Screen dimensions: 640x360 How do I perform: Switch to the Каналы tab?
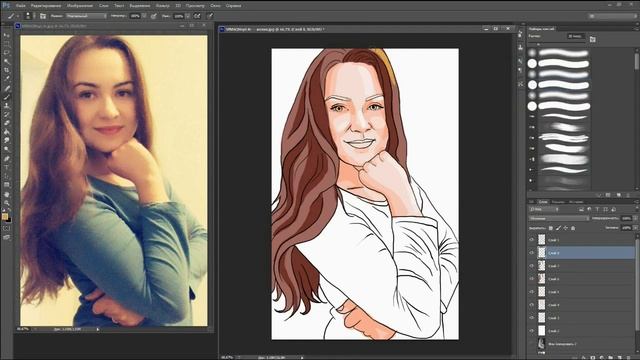pos(558,202)
